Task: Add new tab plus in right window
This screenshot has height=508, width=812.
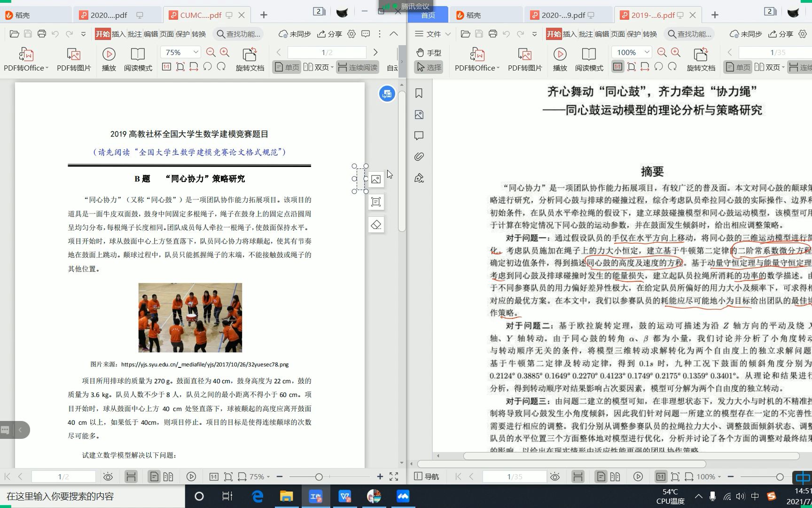Action: coord(715,15)
